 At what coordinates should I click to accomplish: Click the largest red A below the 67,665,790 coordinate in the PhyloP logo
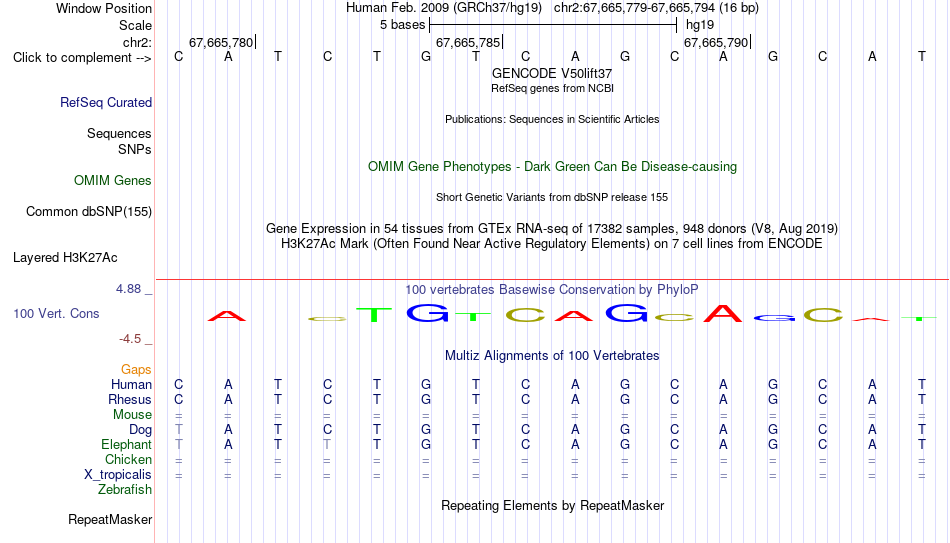(723, 313)
